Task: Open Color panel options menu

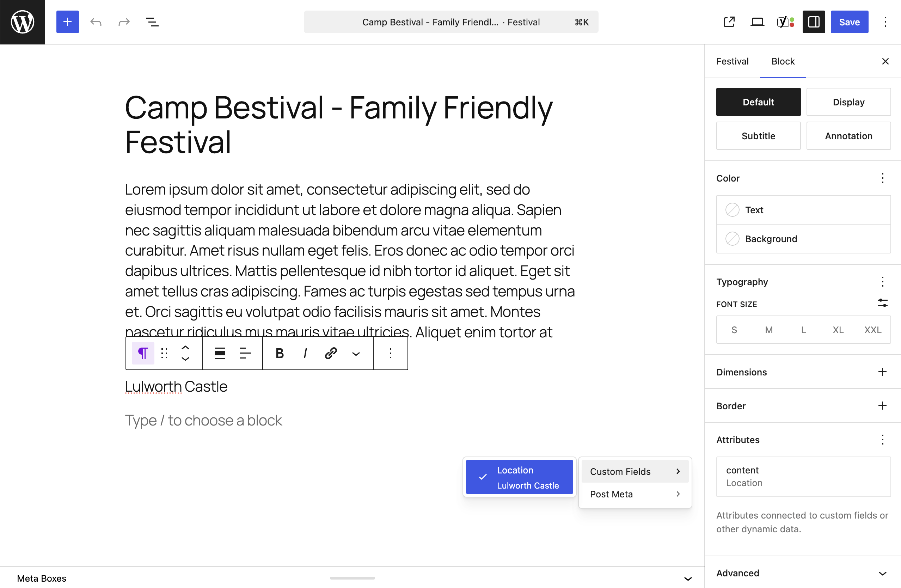Action: pos(882,178)
